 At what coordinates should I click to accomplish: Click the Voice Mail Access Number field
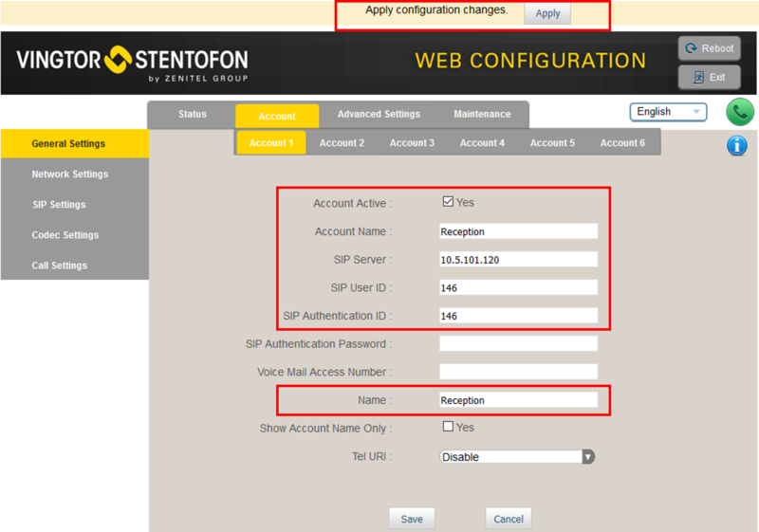[x=518, y=372]
